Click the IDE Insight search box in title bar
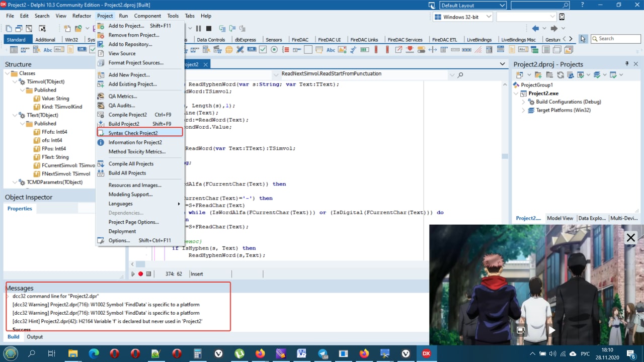644x362 pixels. [x=540, y=5]
